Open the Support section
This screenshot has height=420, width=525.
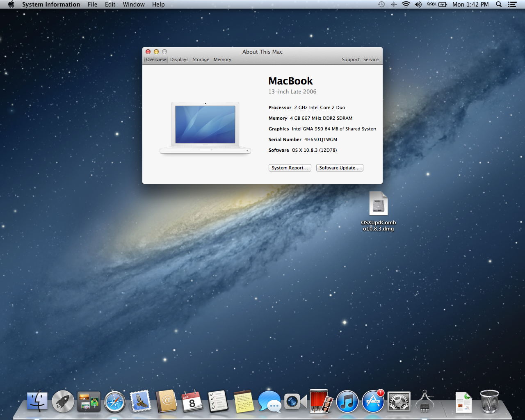coord(350,59)
